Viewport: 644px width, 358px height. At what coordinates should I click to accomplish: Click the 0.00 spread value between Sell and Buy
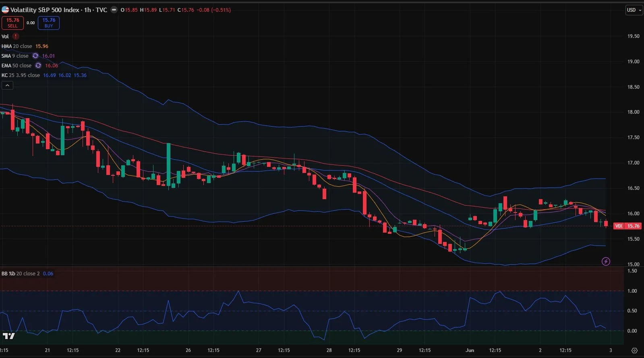[x=31, y=23]
